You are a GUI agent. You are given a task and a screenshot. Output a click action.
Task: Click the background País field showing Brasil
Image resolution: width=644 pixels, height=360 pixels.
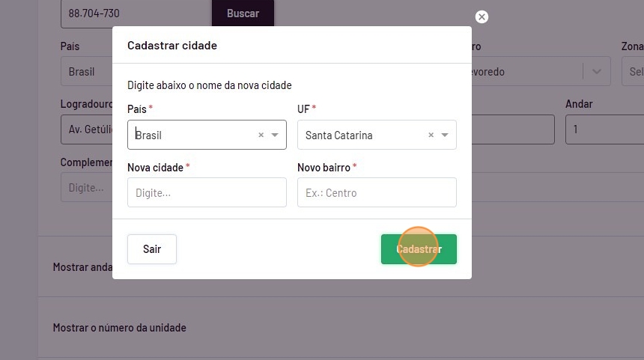click(85, 72)
